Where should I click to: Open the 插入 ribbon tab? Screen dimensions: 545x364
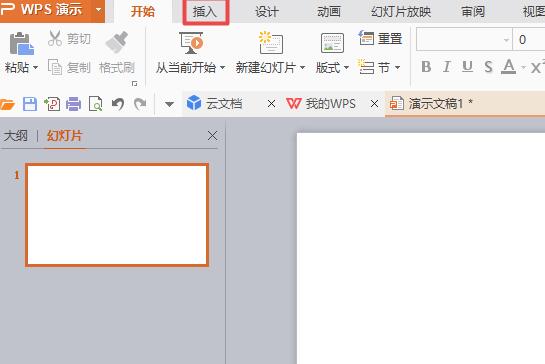(x=205, y=12)
